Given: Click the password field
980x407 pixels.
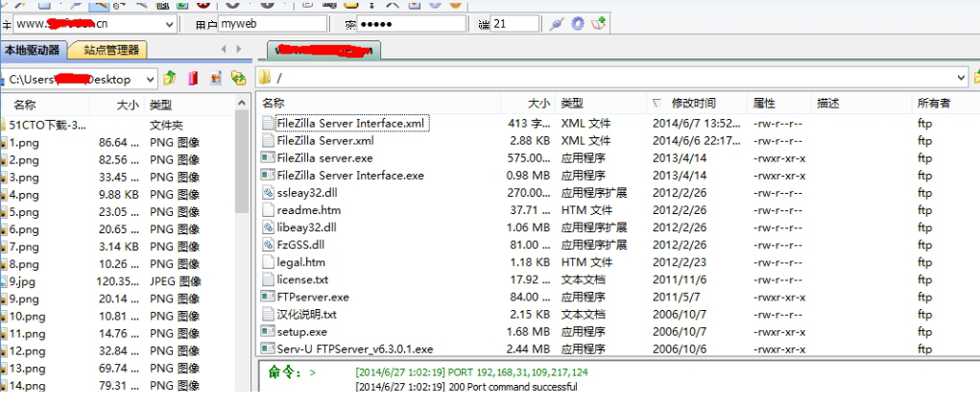Looking at the screenshot, I should coord(412,24).
